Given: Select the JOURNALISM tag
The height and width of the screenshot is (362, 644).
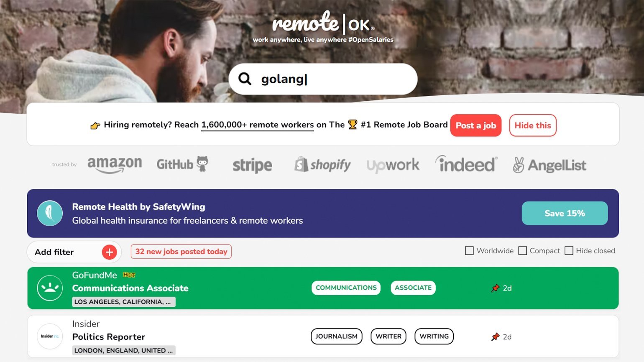Looking at the screenshot, I should pyautogui.click(x=336, y=337).
